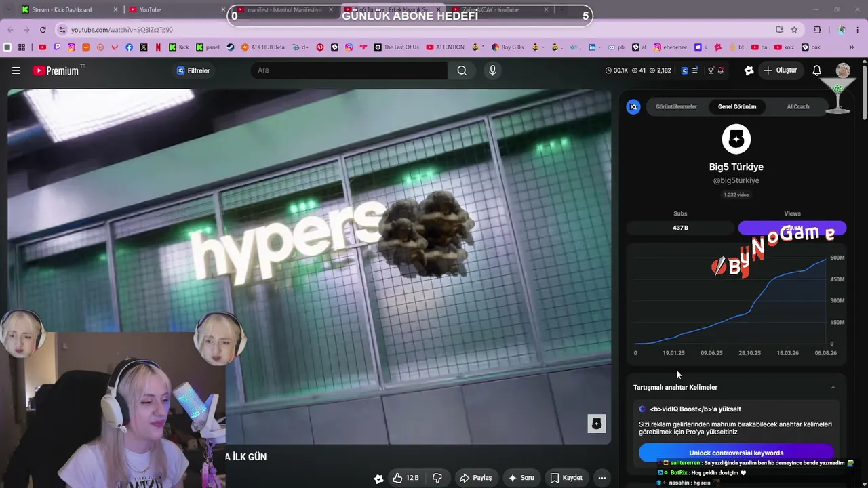868x488 pixels.
Task: Open the Instagram bookmark icon
Action: coord(71,47)
